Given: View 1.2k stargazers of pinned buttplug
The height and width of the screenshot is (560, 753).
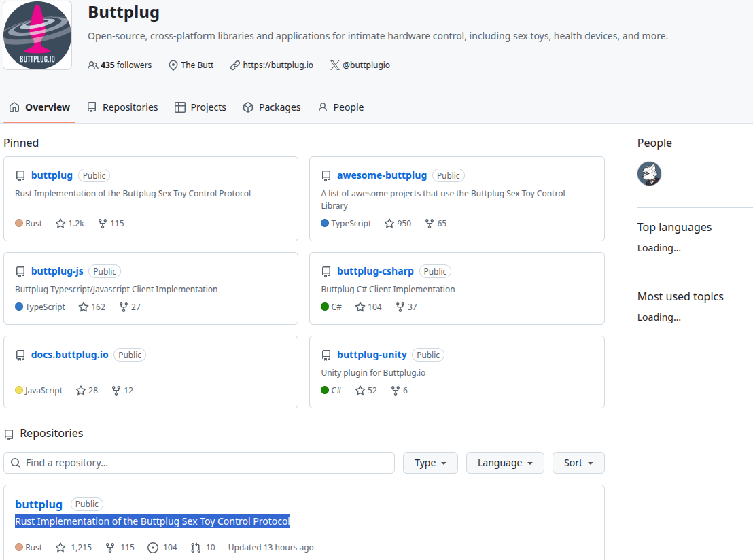Looking at the screenshot, I should [70, 224].
